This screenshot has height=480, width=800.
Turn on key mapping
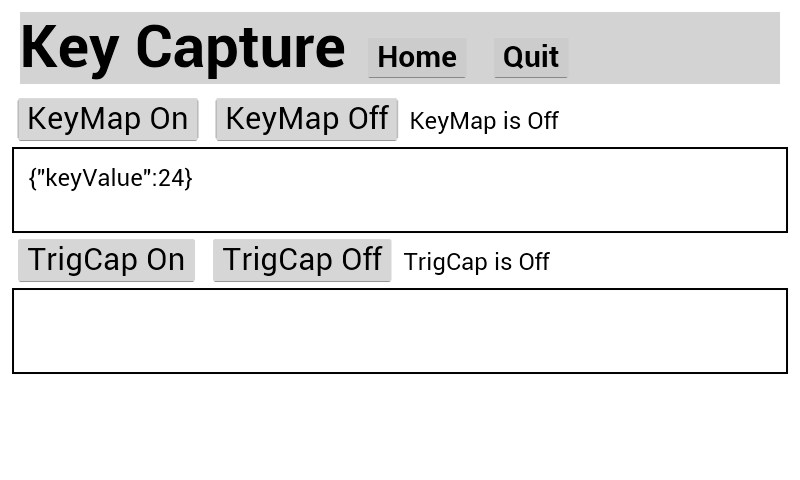(x=108, y=119)
